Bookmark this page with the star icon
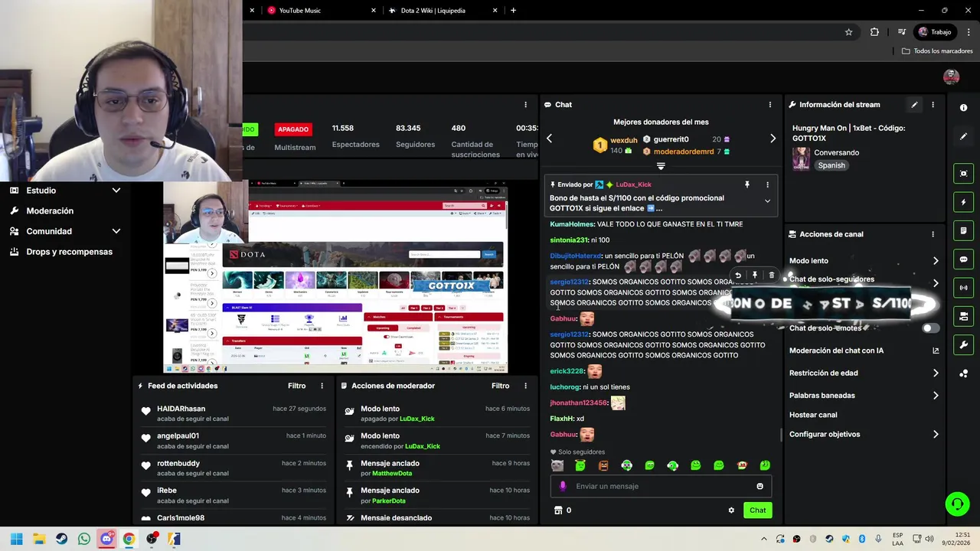The height and width of the screenshot is (551, 980). [848, 32]
